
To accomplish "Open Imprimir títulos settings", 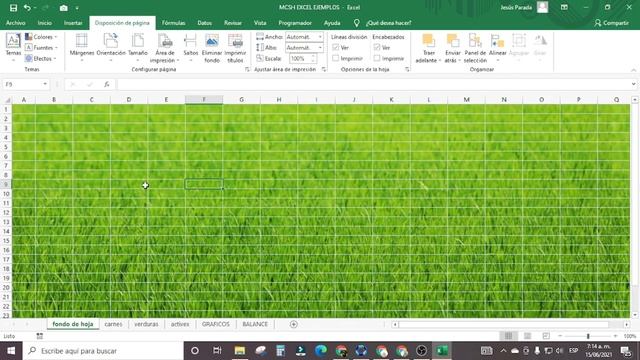I will 235,48.
